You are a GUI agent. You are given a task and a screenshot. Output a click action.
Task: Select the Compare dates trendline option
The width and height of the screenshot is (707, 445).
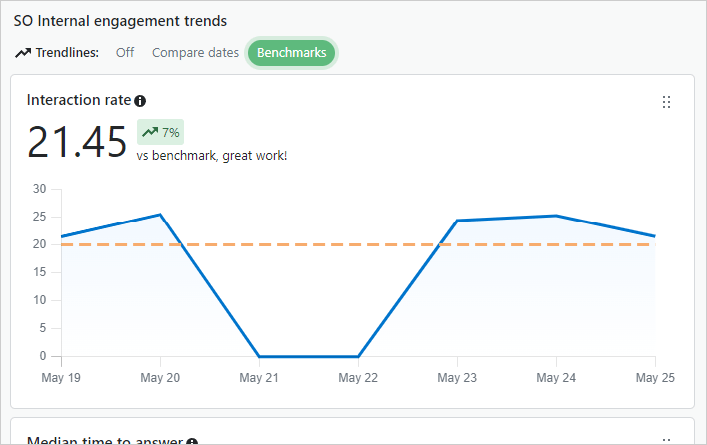[195, 53]
